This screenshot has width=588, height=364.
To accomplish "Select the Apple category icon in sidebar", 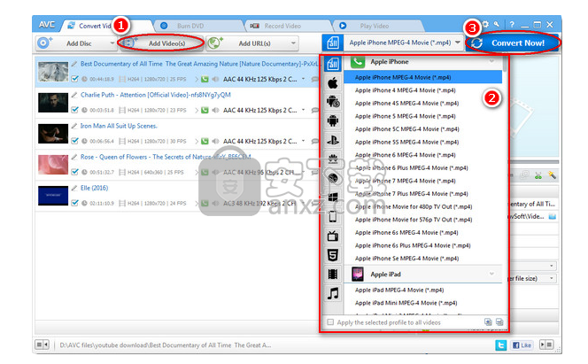I will point(333,83).
